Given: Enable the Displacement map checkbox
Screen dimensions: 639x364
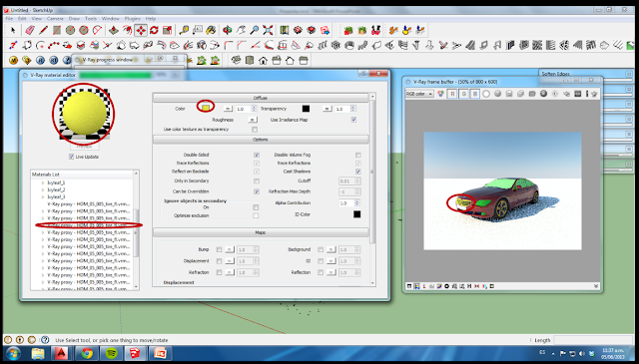Looking at the screenshot, I should coord(219,261).
